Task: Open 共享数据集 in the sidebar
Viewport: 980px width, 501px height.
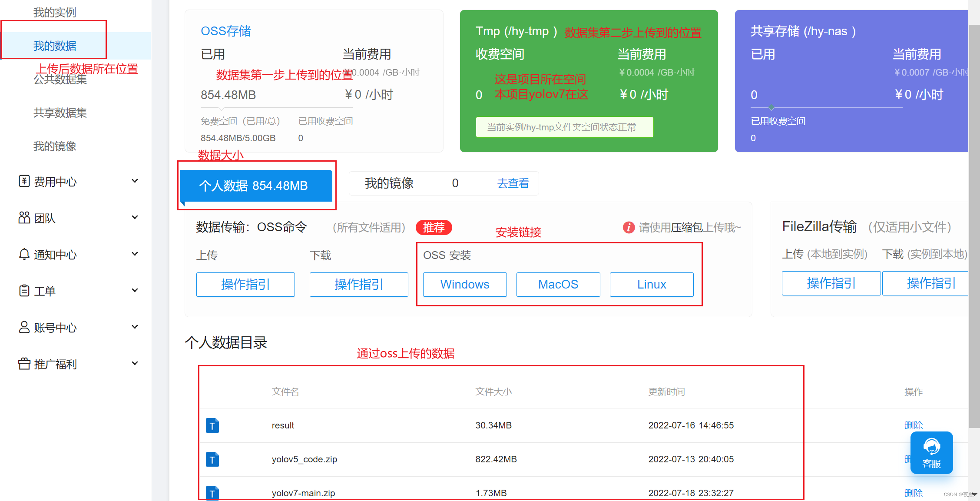Action: (x=60, y=113)
